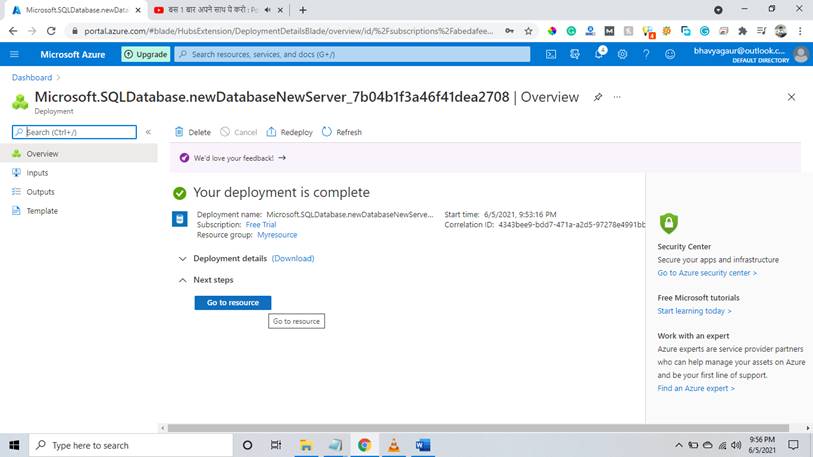This screenshot has width=813, height=457.
Task: Click the Dashboard breadcrumb
Action: 32,77
